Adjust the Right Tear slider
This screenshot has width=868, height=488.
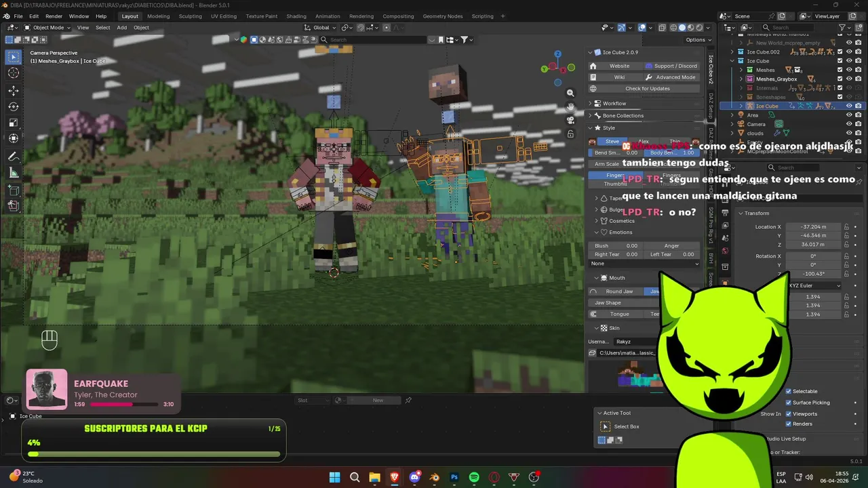(x=615, y=254)
